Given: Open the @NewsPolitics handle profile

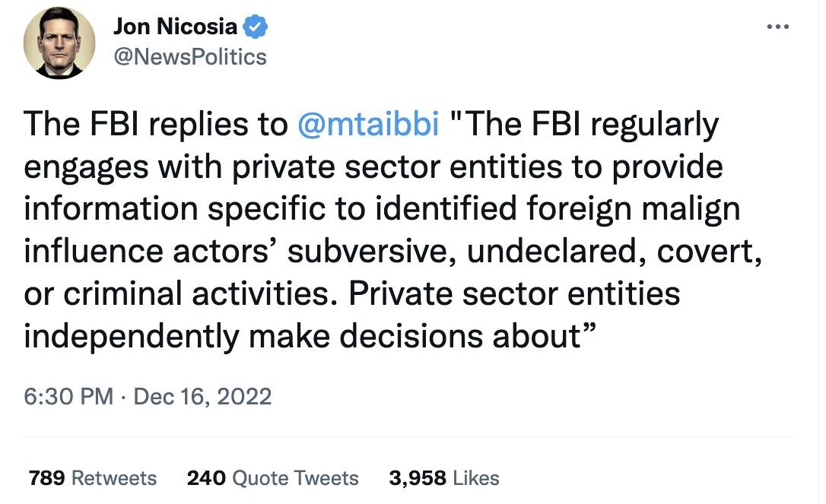Looking at the screenshot, I should point(190,57).
